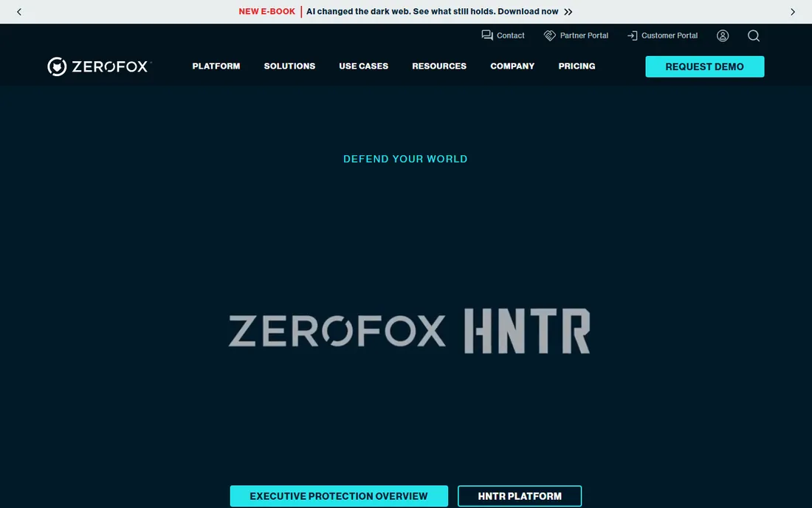
Task: Click the Customer Portal login arrow icon
Action: 633,35
